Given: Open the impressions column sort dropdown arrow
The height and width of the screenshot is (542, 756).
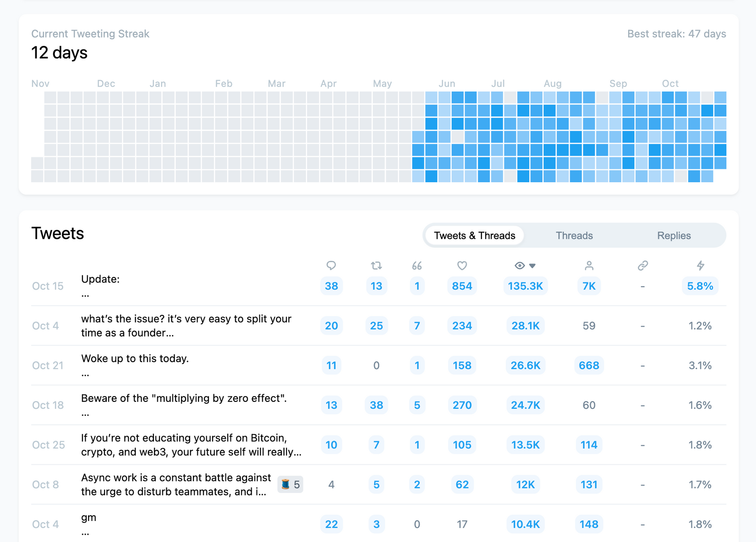Looking at the screenshot, I should 533,266.
